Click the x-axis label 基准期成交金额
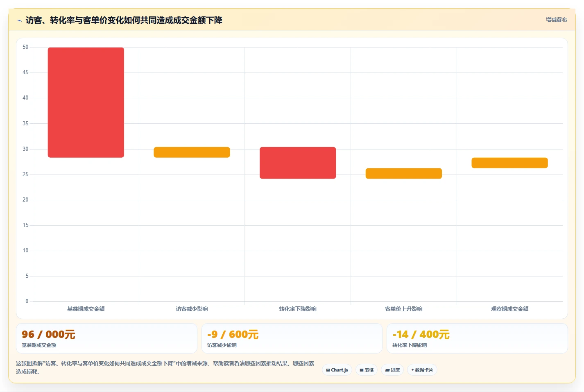 86,309
